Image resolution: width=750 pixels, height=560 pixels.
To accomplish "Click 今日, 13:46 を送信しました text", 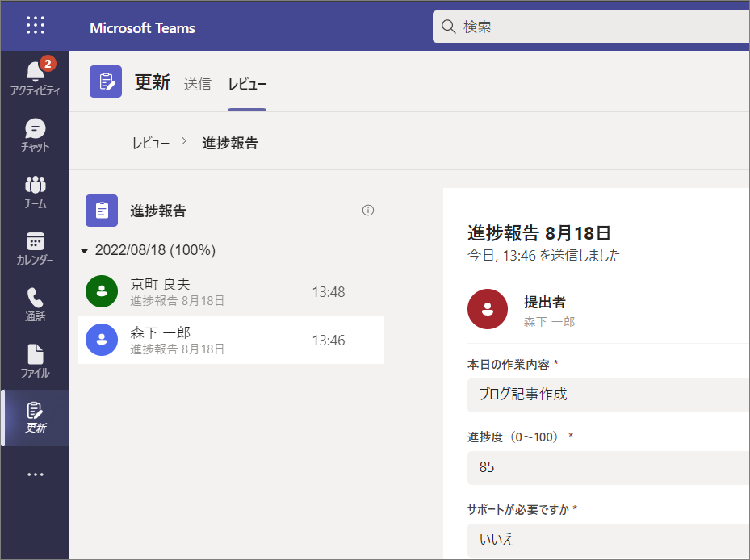I will (x=543, y=255).
